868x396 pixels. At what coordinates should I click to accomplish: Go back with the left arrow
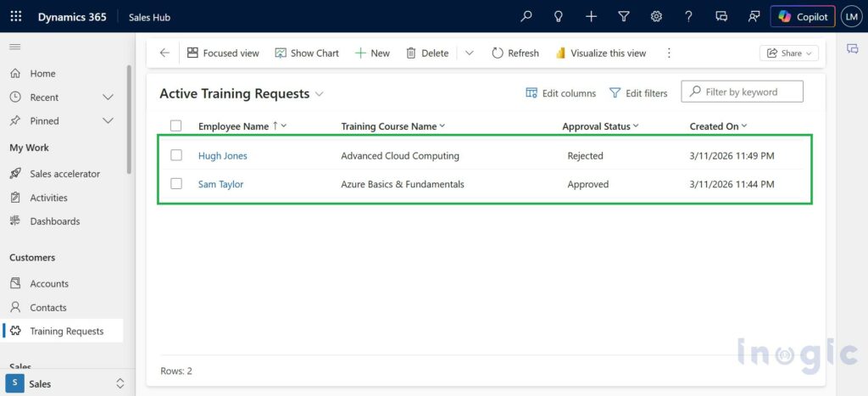click(164, 53)
